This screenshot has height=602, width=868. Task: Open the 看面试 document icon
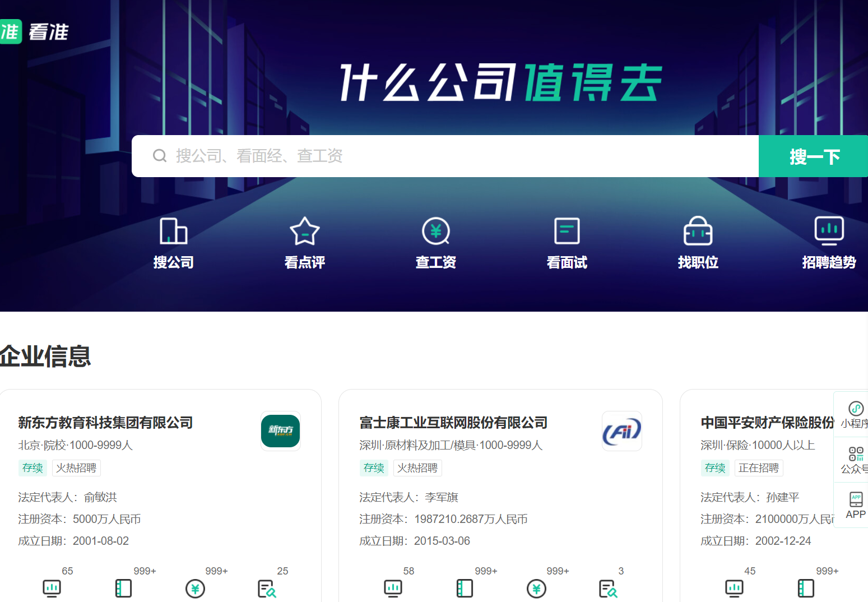pyautogui.click(x=567, y=231)
